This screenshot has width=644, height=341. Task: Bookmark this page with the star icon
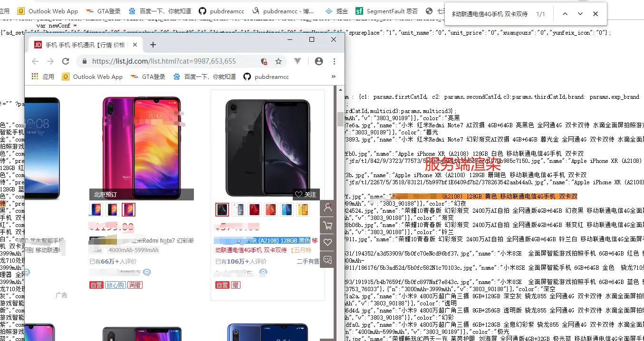coord(279,61)
